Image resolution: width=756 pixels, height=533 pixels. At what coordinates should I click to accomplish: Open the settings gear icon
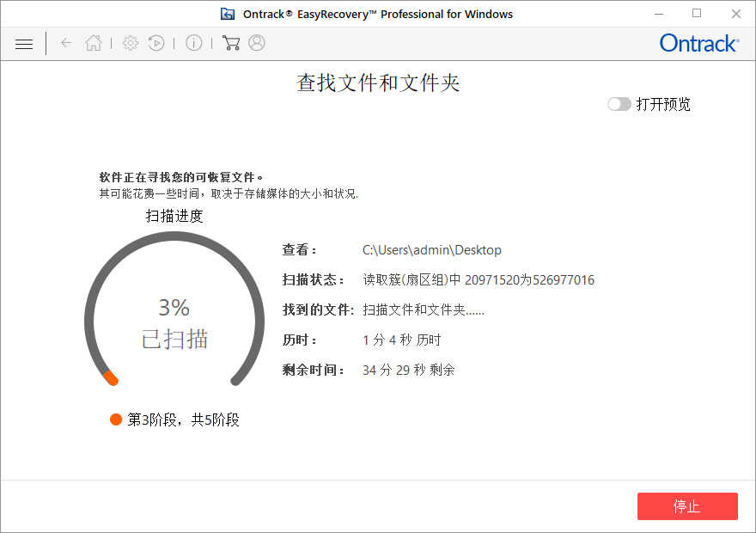click(131, 43)
